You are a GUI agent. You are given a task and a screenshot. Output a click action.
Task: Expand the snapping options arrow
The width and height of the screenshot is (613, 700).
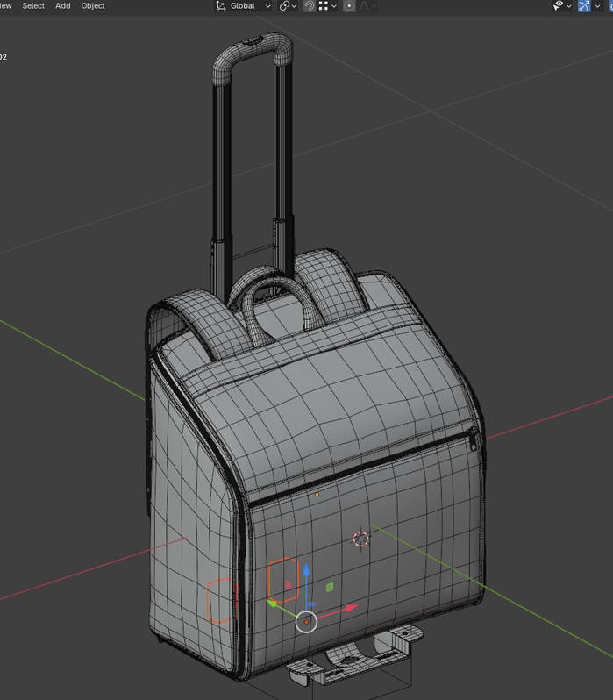tap(334, 6)
